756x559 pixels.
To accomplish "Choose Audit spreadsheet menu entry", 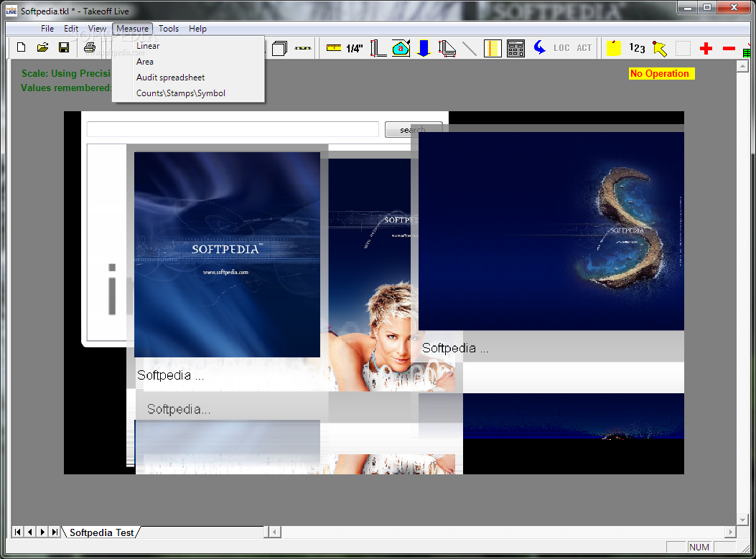I will pyautogui.click(x=189, y=77).
